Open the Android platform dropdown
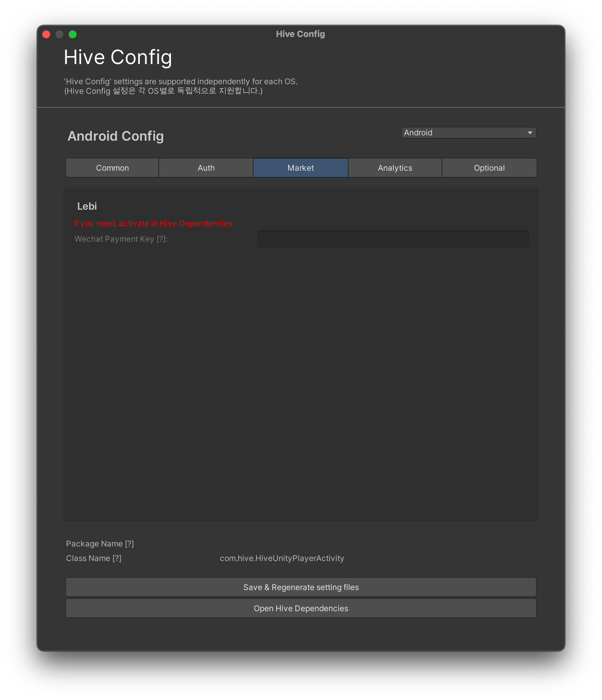The width and height of the screenshot is (602, 700). (468, 133)
